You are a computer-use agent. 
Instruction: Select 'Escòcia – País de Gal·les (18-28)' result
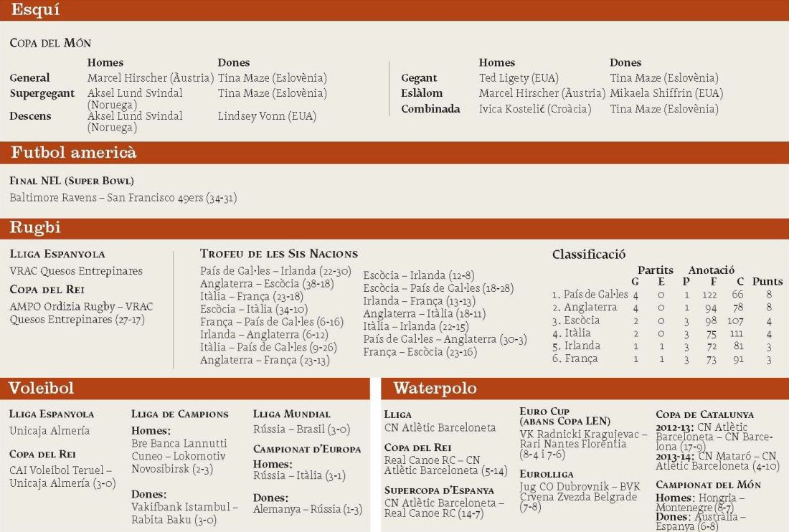click(438, 289)
